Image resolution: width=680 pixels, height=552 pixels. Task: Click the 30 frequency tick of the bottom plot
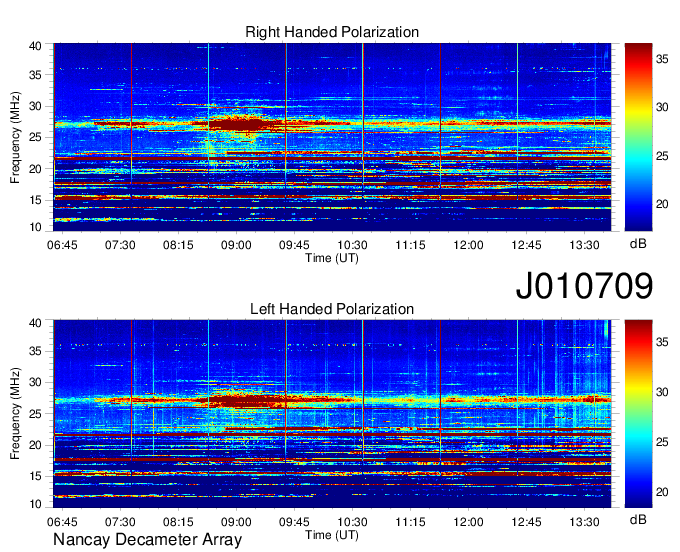click(x=35, y=382)
